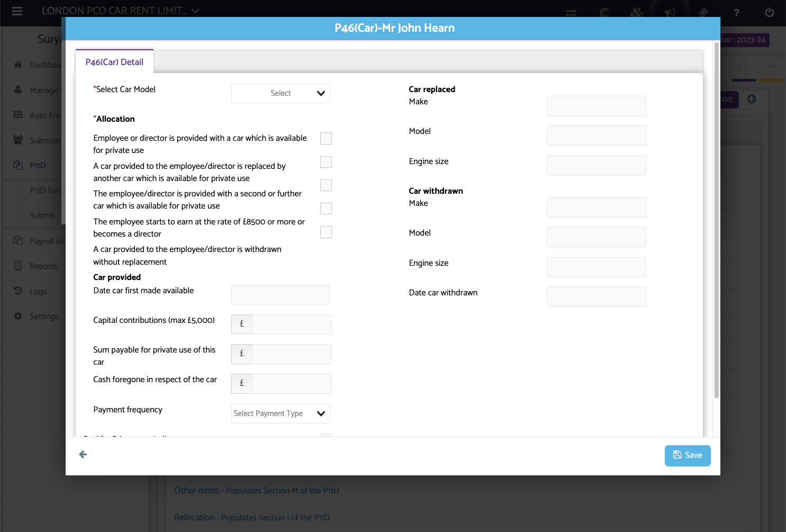
Task: Click the Car withdrawn Engine size field
Action: tap(597, 267)
